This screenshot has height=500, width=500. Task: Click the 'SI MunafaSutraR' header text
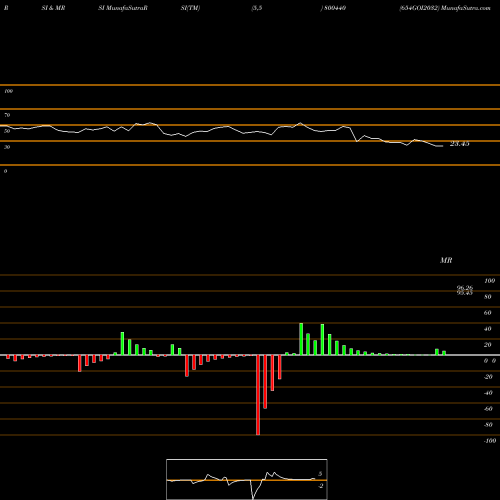point(123,8)
